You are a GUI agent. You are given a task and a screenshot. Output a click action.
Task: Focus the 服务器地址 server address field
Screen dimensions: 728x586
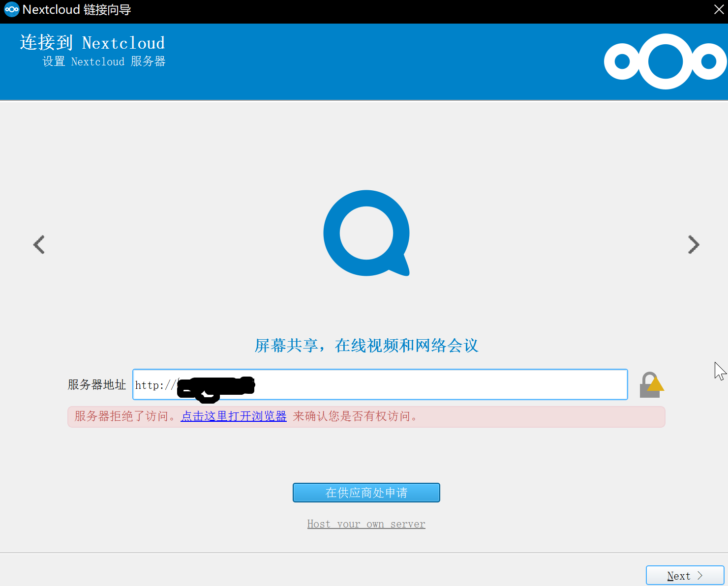click(x=380, y=384)
